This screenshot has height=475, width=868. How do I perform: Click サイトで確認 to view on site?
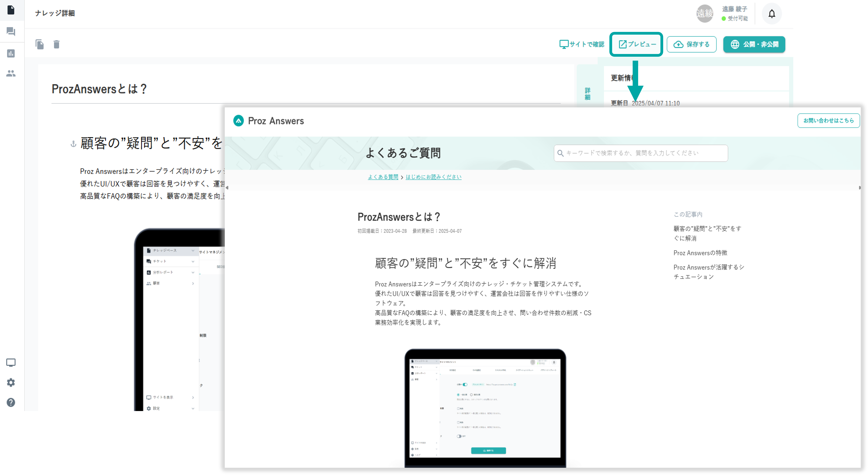click(582, 44)
